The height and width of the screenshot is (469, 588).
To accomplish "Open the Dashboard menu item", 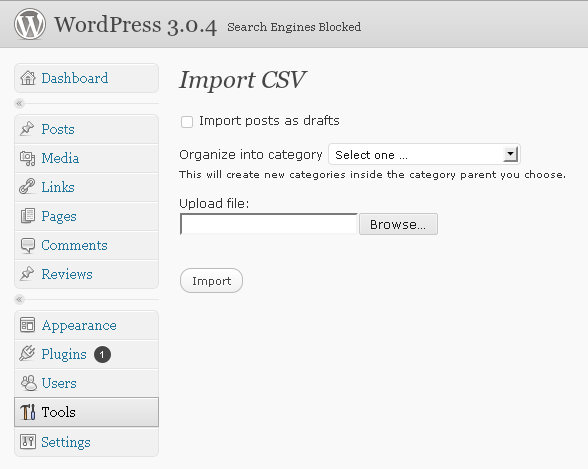I will pos(87,78).
